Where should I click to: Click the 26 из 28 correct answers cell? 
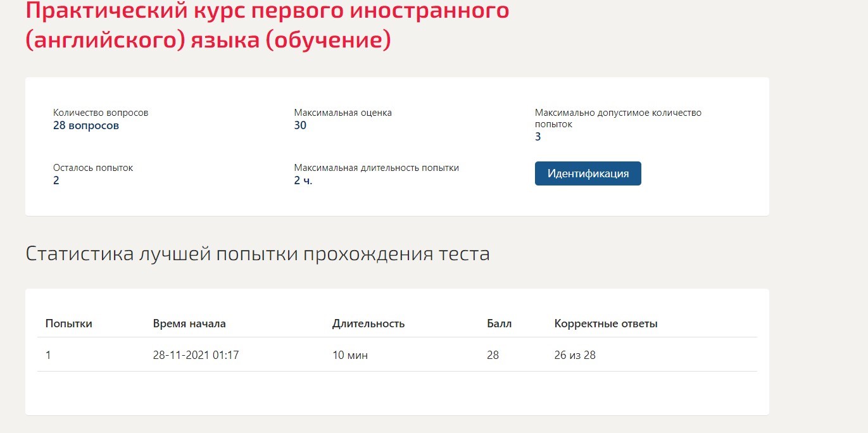(x=575, y=355)
